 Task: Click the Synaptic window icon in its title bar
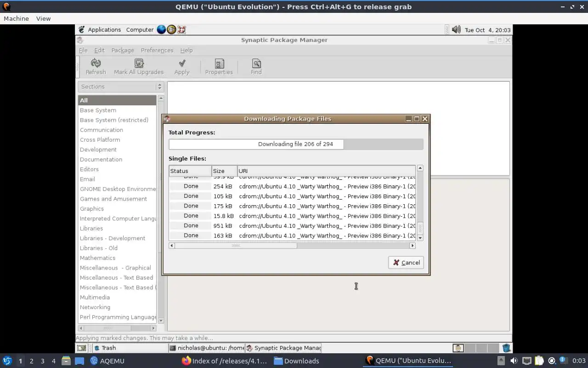pyautogui.click(x=80, y=40)
